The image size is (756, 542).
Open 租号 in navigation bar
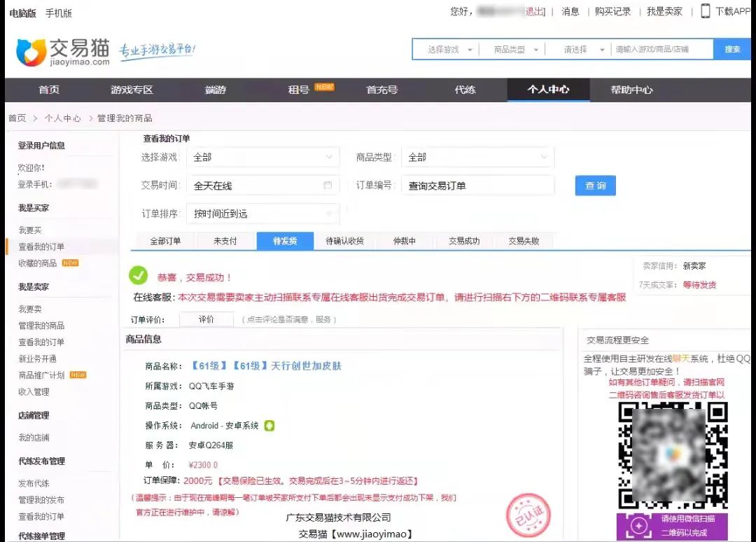[x=298, y=90]
